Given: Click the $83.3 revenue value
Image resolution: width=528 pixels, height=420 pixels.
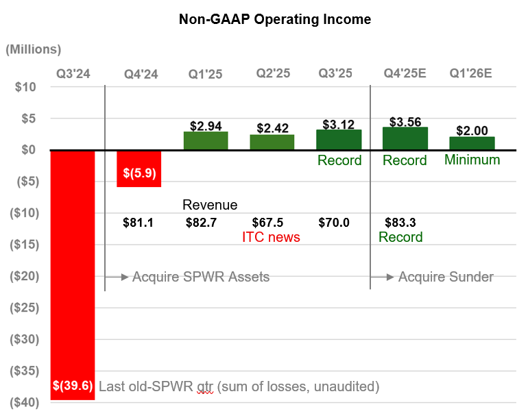Looking at the screenshot, I should tap(402, 223).
